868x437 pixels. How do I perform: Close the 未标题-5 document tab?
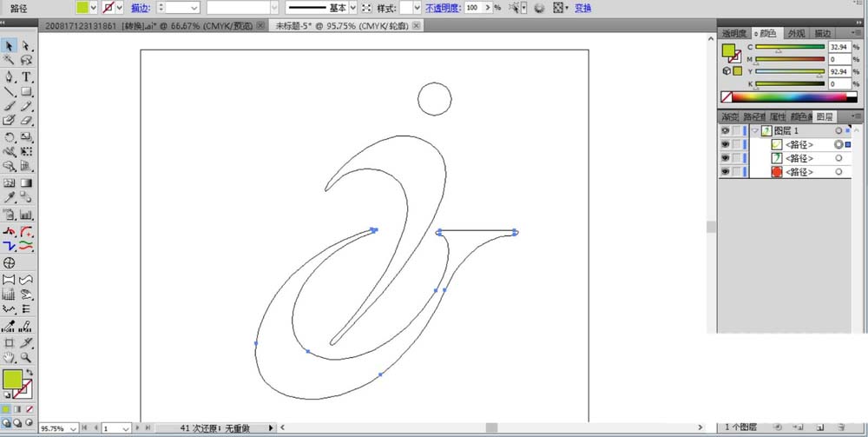point(417,26)
